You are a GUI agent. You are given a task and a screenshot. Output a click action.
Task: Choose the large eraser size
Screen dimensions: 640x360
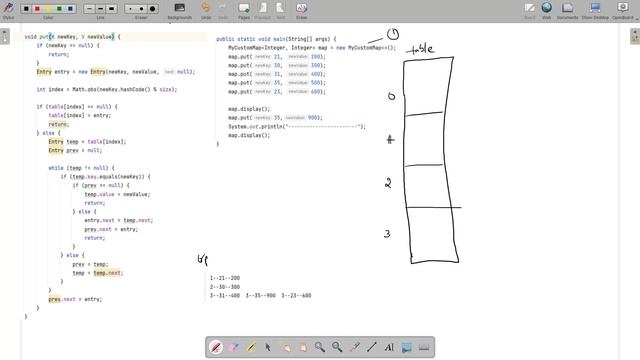[152, 9]
